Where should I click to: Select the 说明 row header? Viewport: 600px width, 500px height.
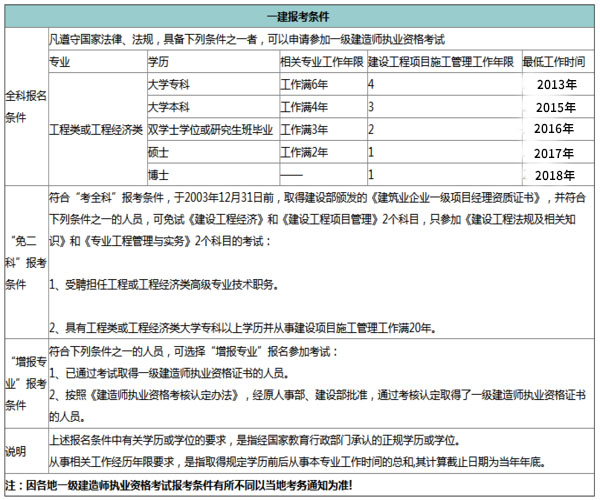pos(17,451)
